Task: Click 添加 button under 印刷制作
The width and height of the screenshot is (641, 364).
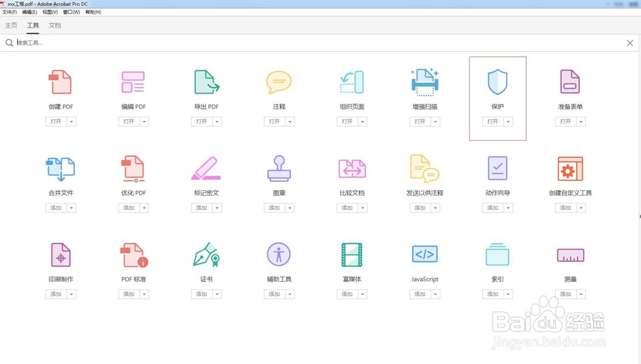Action: pos(56,294)
